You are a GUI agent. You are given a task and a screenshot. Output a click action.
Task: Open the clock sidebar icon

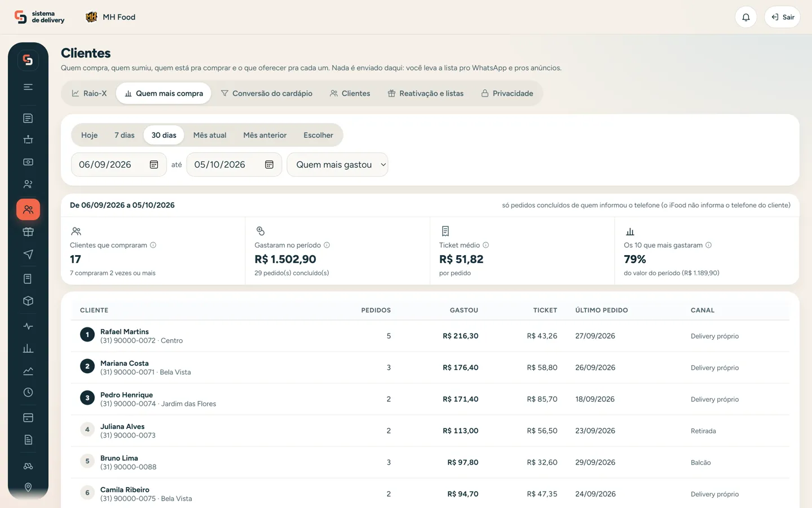[x=28, y=393]
